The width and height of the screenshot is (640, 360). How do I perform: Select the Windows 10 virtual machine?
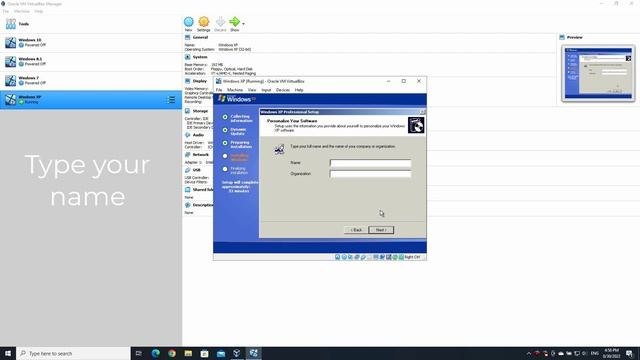click(x=91, y=42)
